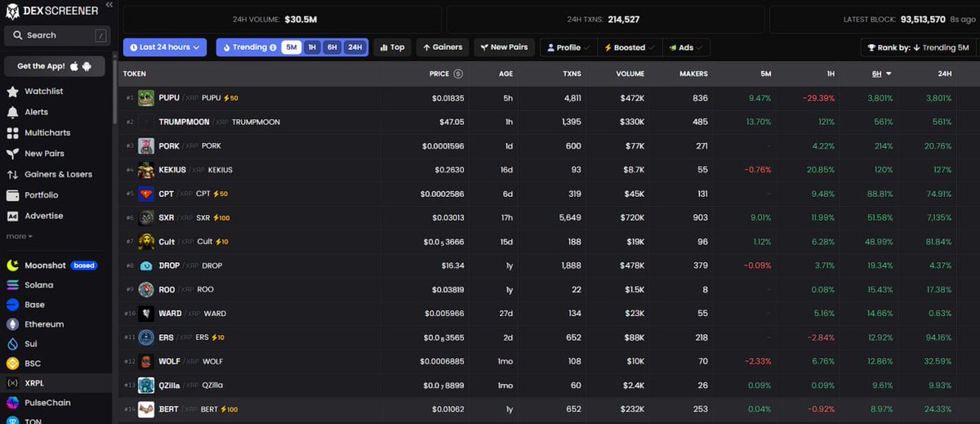Viewport: 980px width, 424px height.
Task: Select Sui chain icon
Action: coord(12,344)
